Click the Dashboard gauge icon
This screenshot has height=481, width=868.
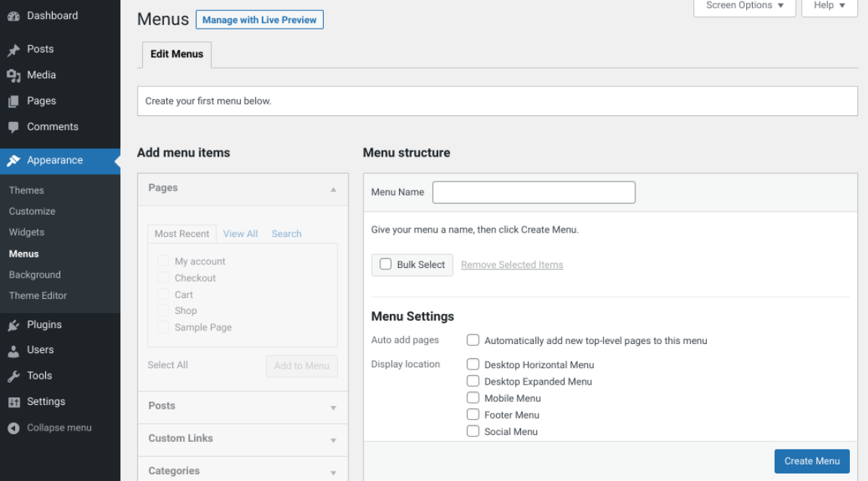click(14, 16)
